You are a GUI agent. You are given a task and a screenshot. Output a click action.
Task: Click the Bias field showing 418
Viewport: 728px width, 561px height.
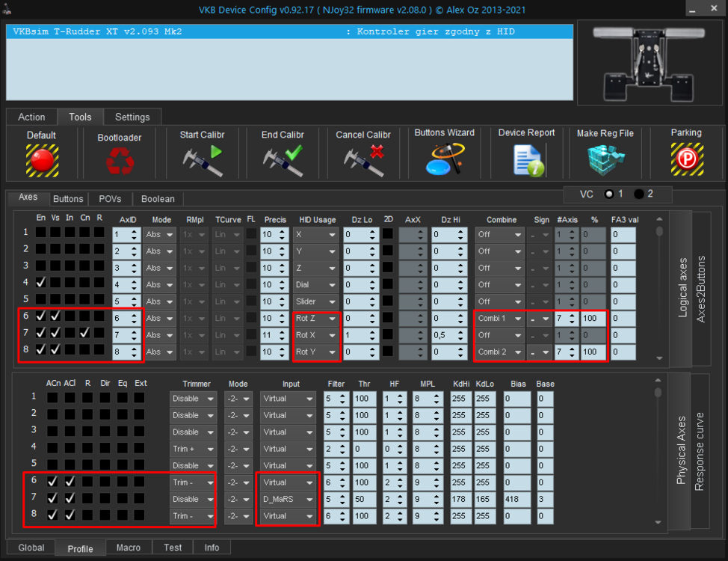pos(516,499)
